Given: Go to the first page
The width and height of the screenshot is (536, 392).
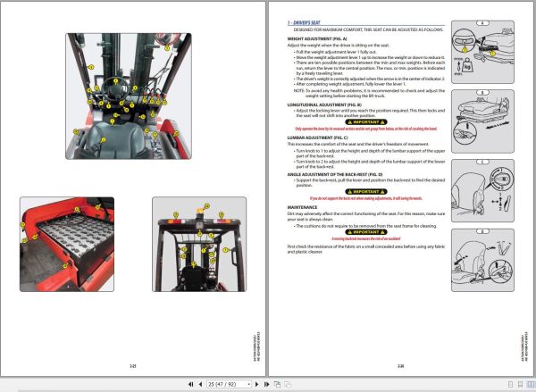Looking at the screenshot, I should coord(191,385).
